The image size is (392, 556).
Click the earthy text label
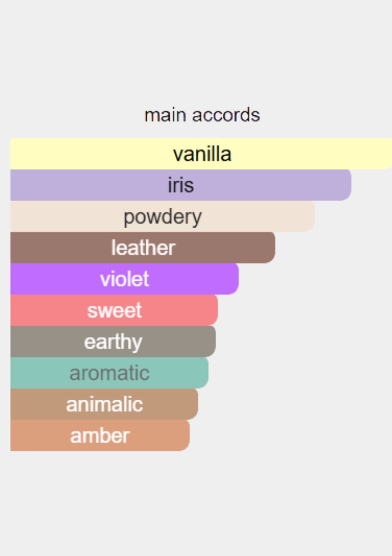click(x=113, y=342)
